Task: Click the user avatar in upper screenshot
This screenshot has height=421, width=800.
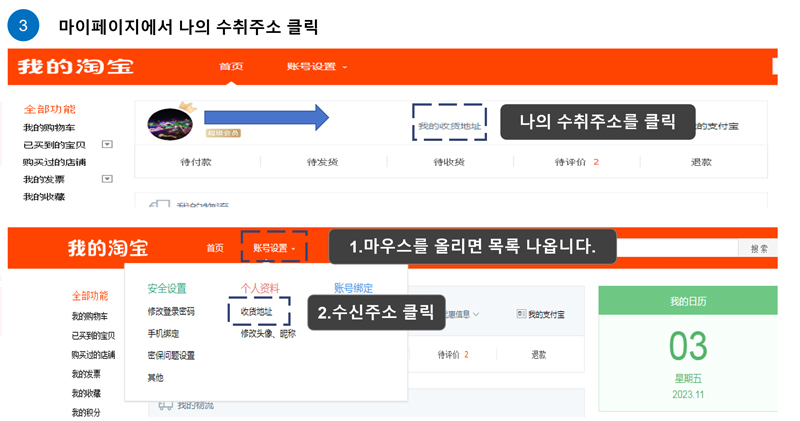Action: click(170, 122)
